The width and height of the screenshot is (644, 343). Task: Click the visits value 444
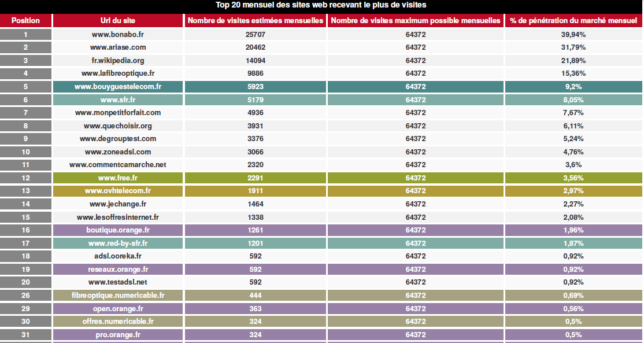tap(256, 296)
